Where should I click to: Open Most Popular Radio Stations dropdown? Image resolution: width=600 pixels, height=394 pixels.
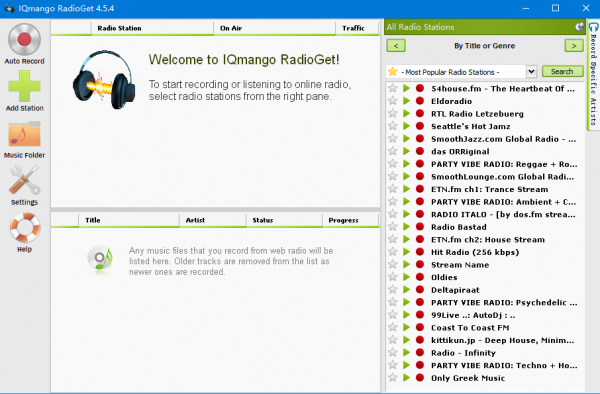(531, 72)
